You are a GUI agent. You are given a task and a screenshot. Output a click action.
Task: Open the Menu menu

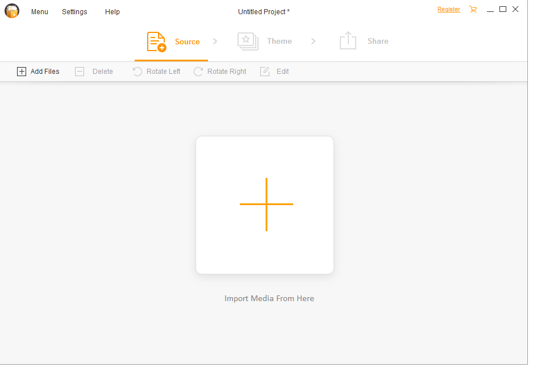click(x=39, y=11)
